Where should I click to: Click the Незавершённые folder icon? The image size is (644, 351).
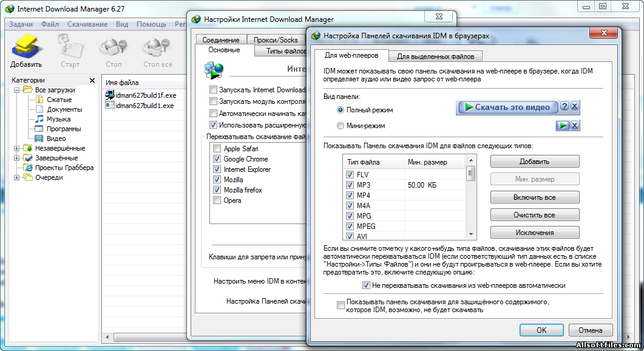pyautogui.click(x=28, y=148)
